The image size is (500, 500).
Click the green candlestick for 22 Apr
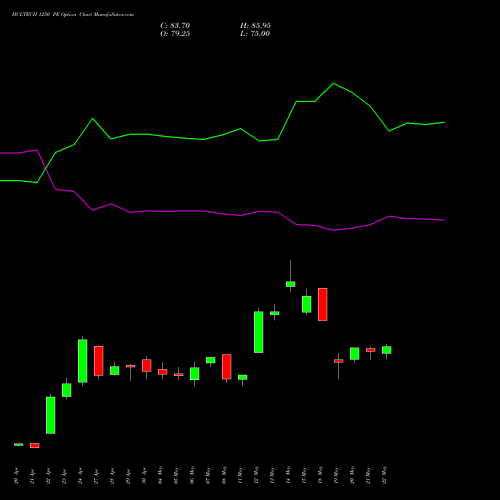point(51,415)
